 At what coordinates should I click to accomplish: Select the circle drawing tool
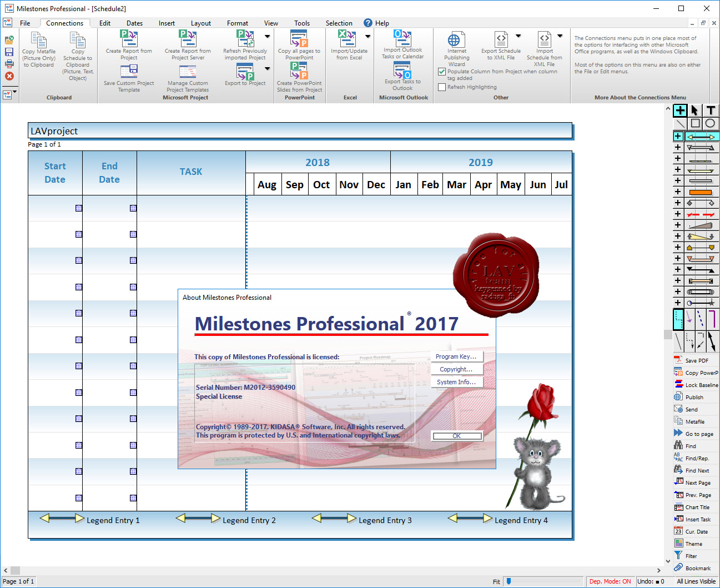[x=710, y=123]
